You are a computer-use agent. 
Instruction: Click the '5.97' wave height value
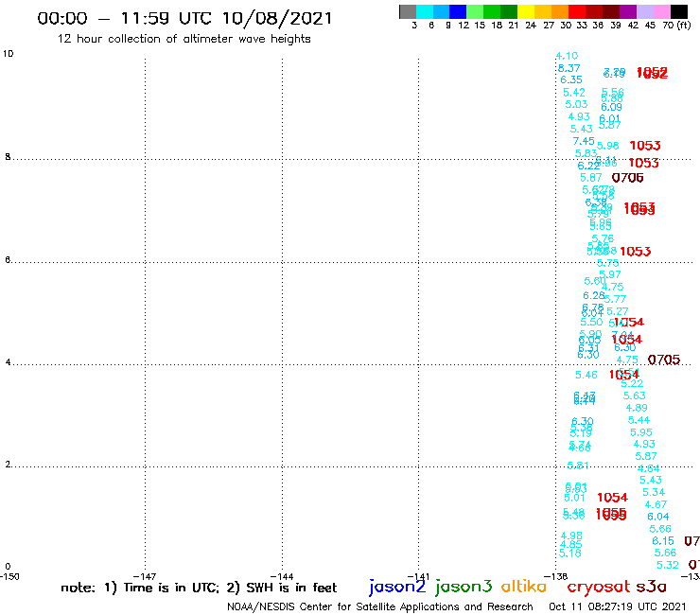pos(610,274)
